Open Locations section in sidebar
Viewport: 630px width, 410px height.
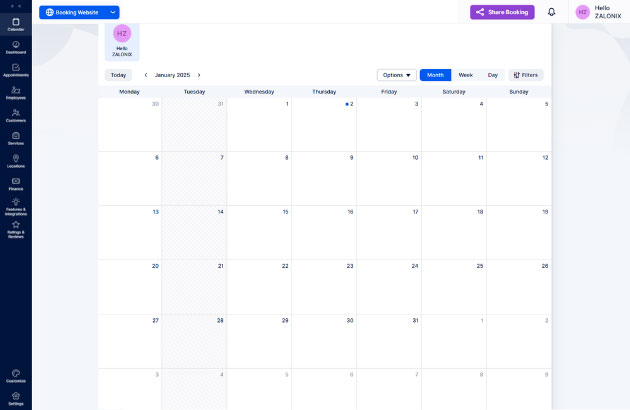[x=16, y=161]
